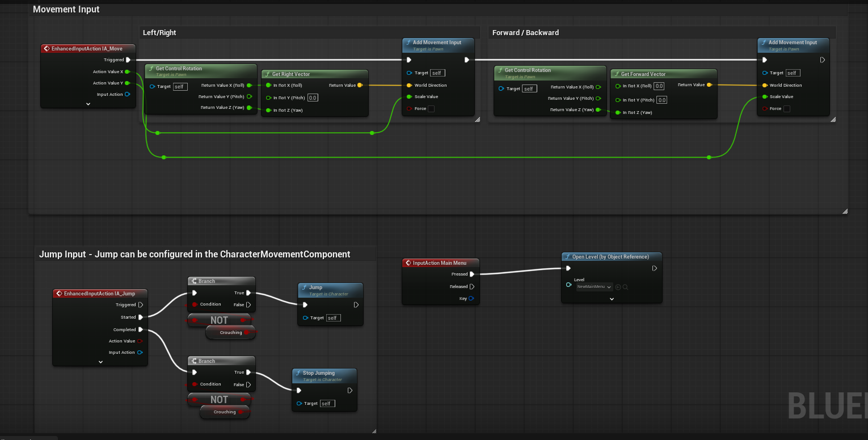Click the Return Value pin on Get Right Vector

(360, 85)
